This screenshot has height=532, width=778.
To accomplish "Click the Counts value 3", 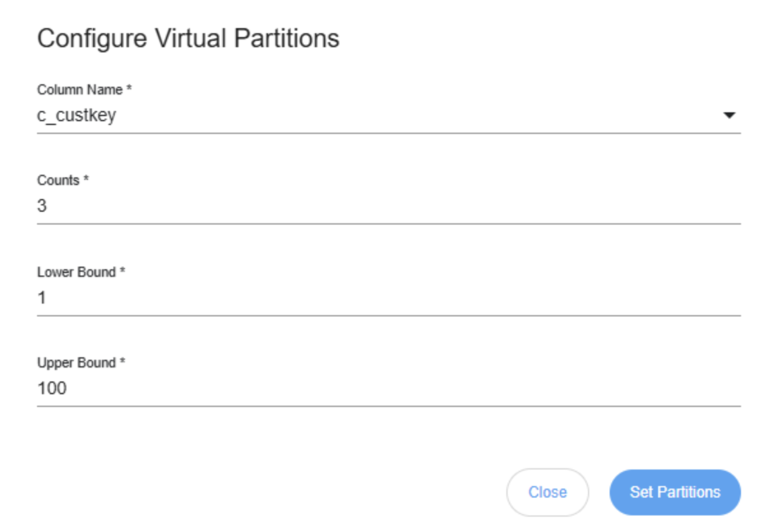I will 42,207.
